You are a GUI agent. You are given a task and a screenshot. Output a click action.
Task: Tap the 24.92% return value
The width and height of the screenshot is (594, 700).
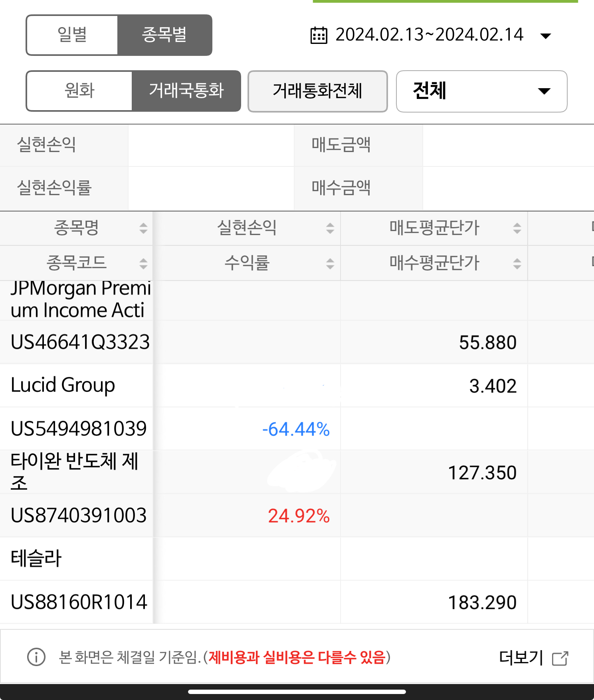(x=299, y=516)
